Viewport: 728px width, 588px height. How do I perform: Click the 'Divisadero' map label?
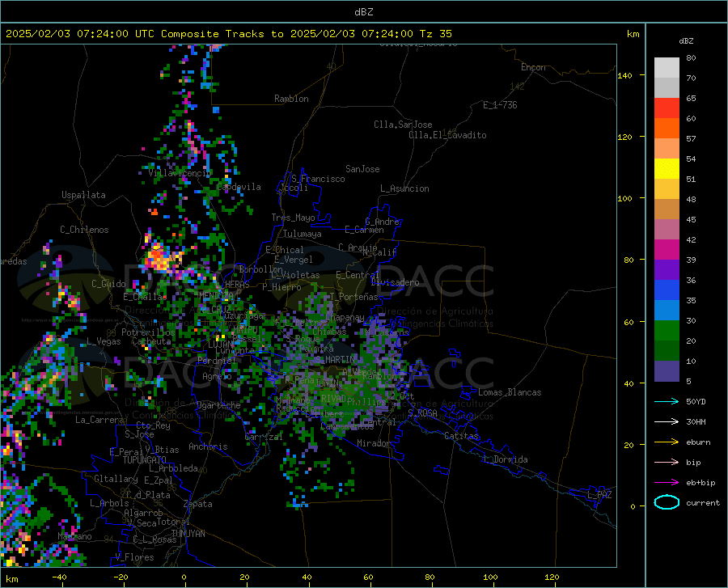(395, 282)
